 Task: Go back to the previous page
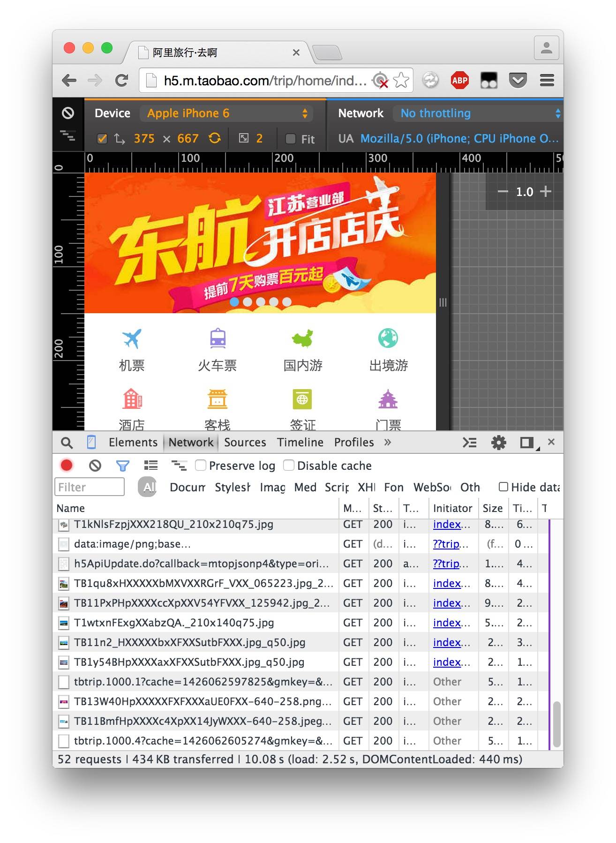[69, 81]
